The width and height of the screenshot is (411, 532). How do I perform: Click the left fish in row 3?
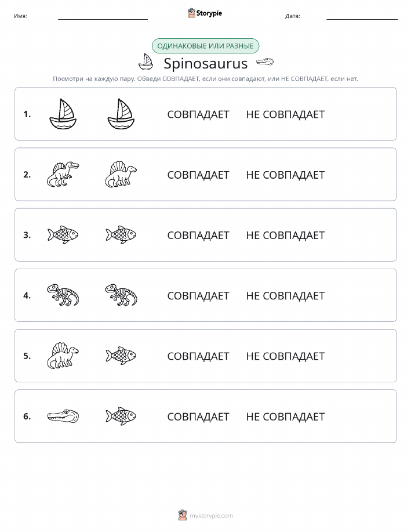(x=63, y=235)
